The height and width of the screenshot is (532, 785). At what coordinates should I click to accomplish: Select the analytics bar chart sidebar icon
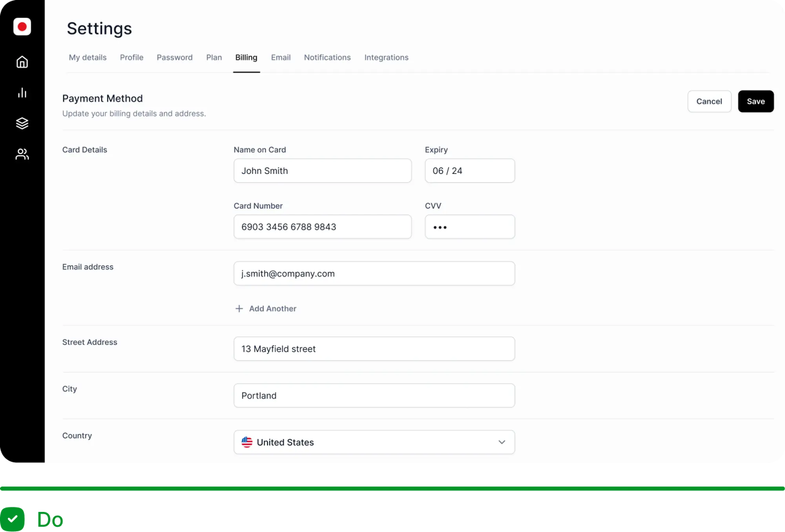[x=22, y=93]
